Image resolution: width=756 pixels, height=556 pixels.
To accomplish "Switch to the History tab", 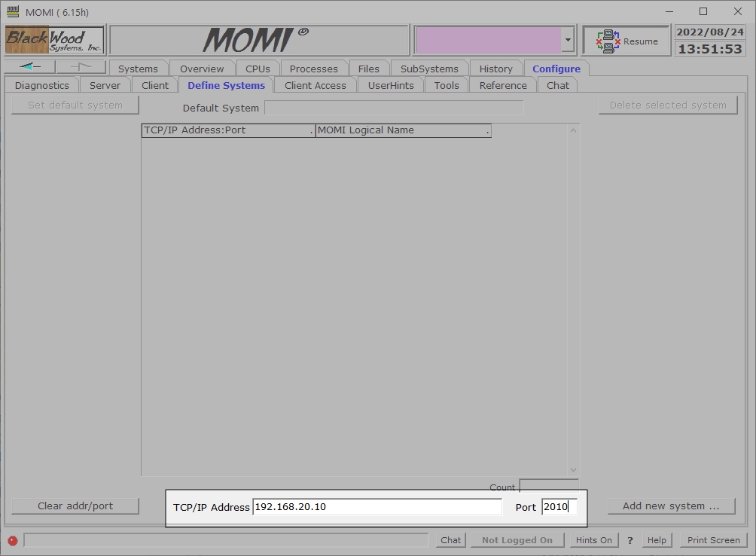I will click(x=496, y=69).
